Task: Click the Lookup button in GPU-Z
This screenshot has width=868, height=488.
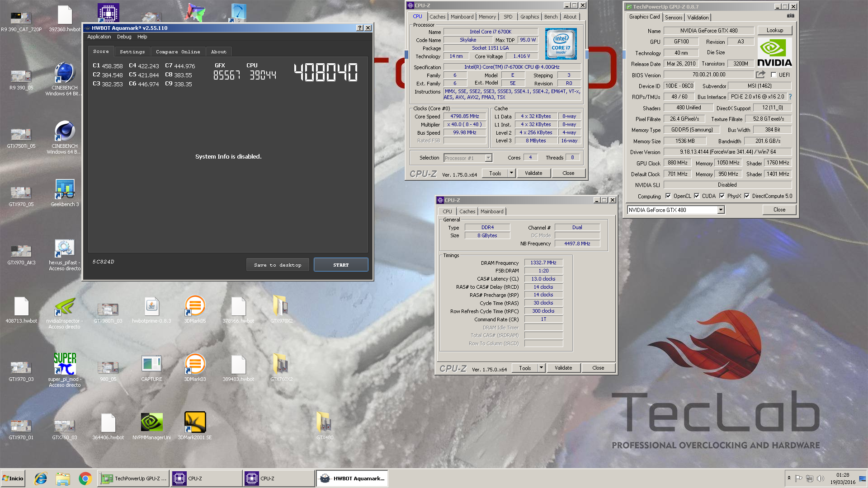Action: [x=775, y=30]
